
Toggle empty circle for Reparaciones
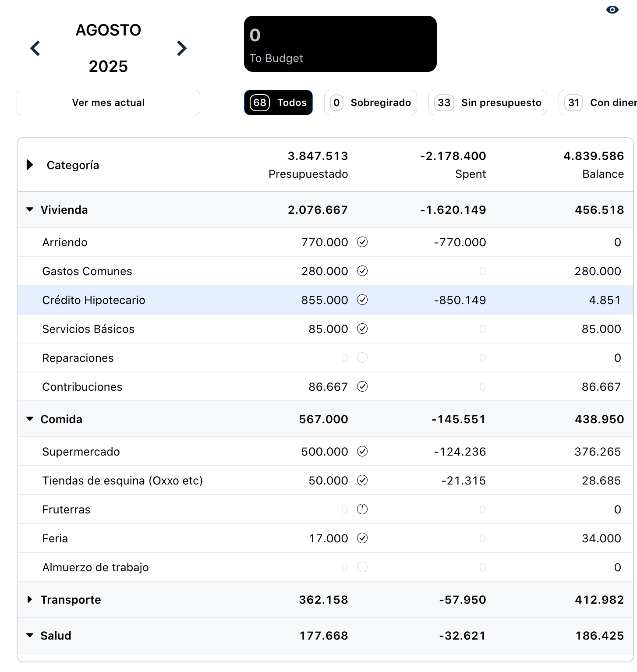point(362,357)
